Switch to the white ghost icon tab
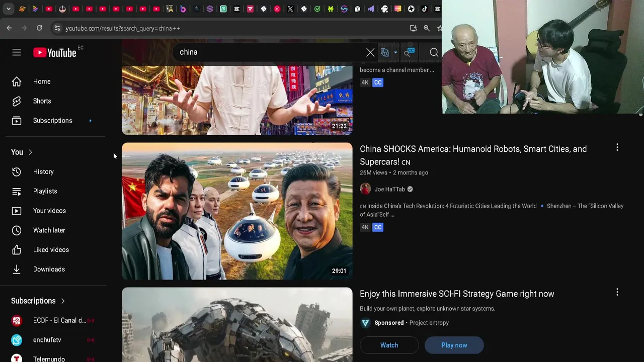This screenshot has height=362, width=644. pyautogui.click(x=384, y=9)
